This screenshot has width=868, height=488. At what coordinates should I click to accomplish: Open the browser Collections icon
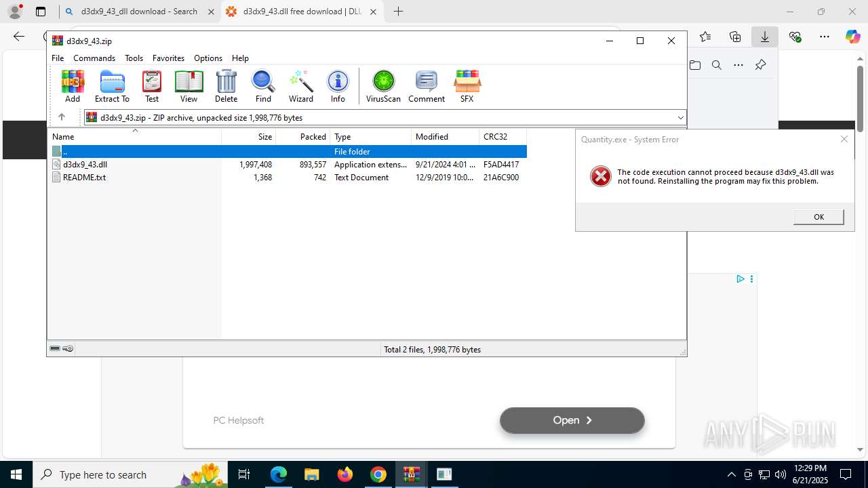[x=735, y=37]
